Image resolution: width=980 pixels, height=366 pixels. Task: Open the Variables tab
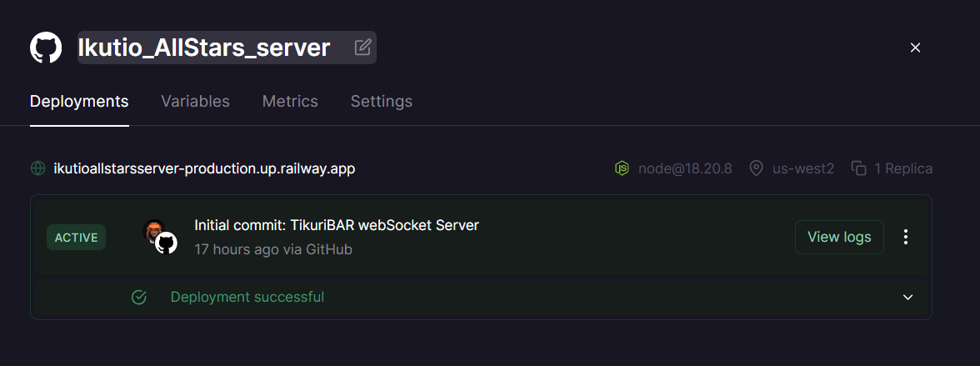[195, 102]
